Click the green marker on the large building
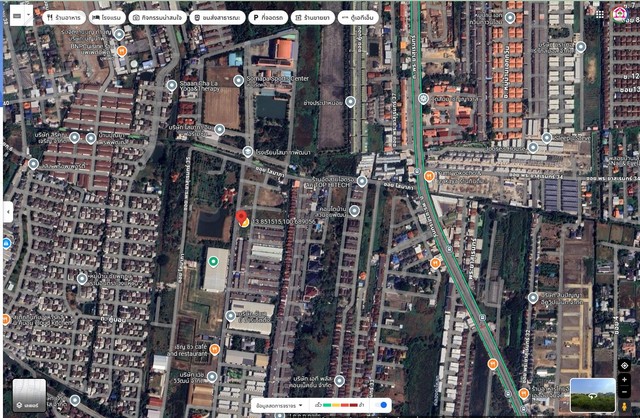Viewport: 640px width, 418px height. coord(214,262)
